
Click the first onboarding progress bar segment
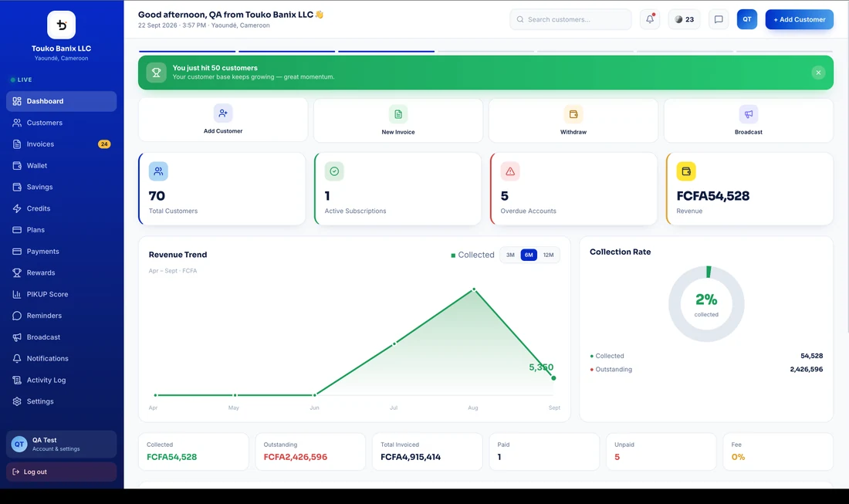coord(187,52)
